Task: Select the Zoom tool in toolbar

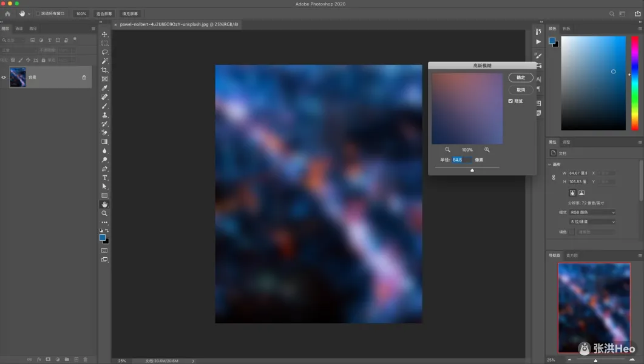Action: (104, 214)
